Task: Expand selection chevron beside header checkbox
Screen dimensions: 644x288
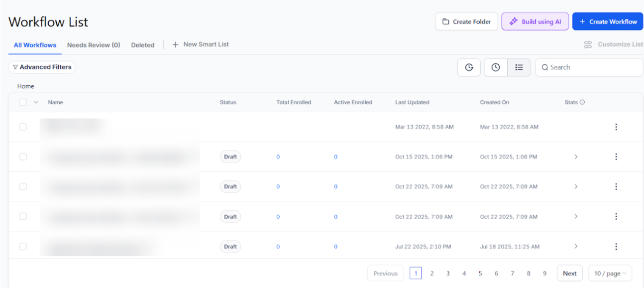Action: [x=36, y=102]
